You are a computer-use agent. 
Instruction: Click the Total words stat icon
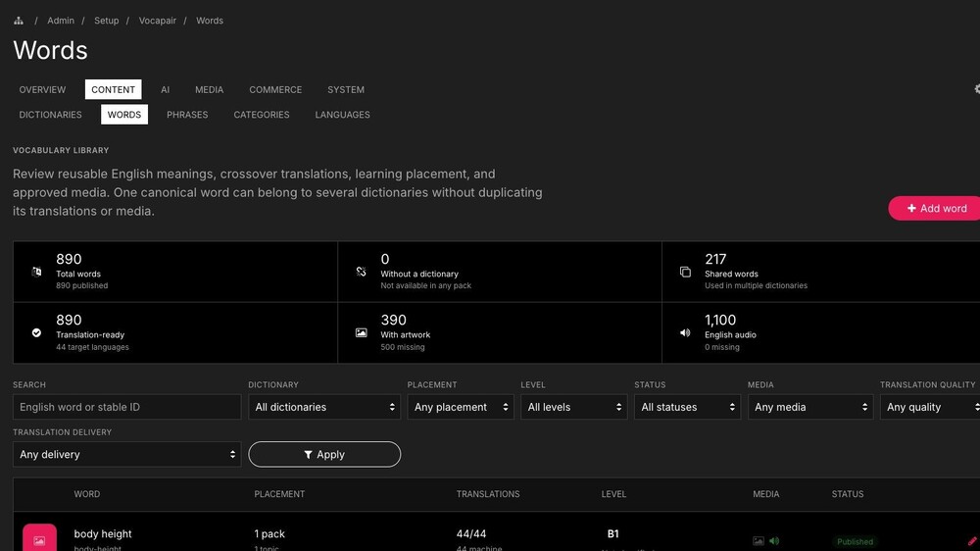click(37, 272)
